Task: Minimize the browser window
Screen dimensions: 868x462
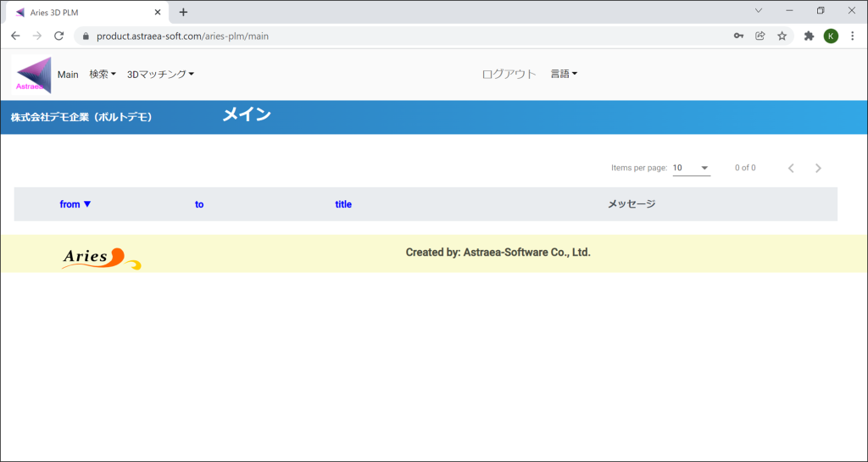Action: tap(789, 10)
